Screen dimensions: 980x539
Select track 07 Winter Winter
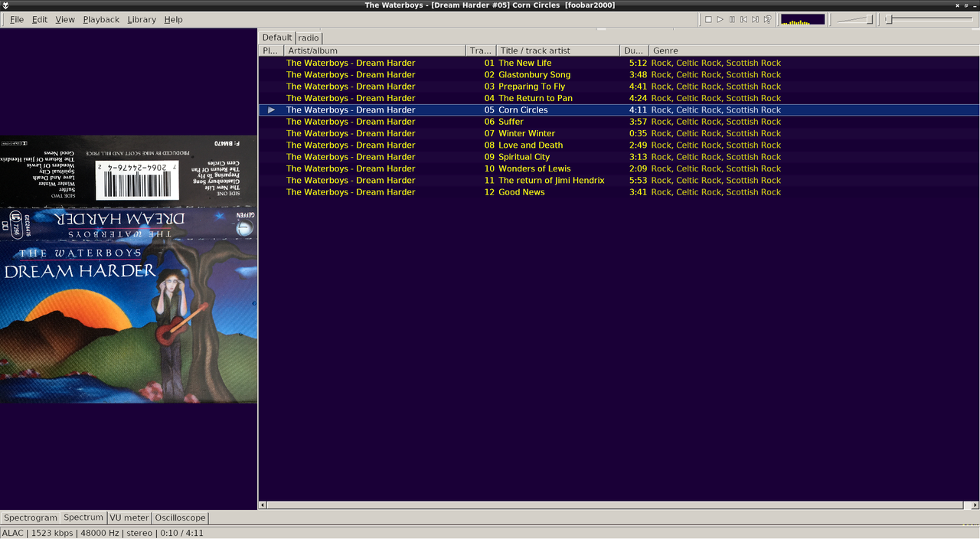coord(619,133)
